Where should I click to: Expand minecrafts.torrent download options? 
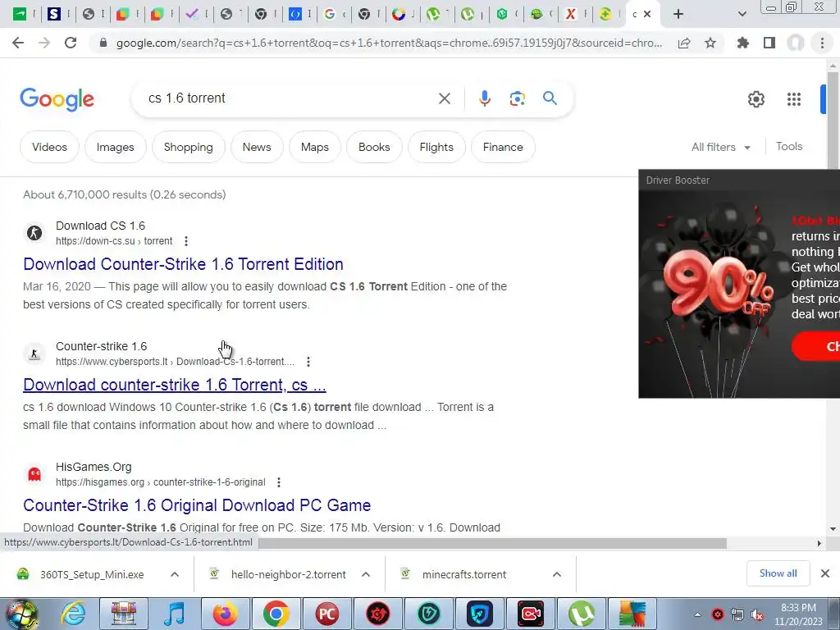tap(557, 574)
